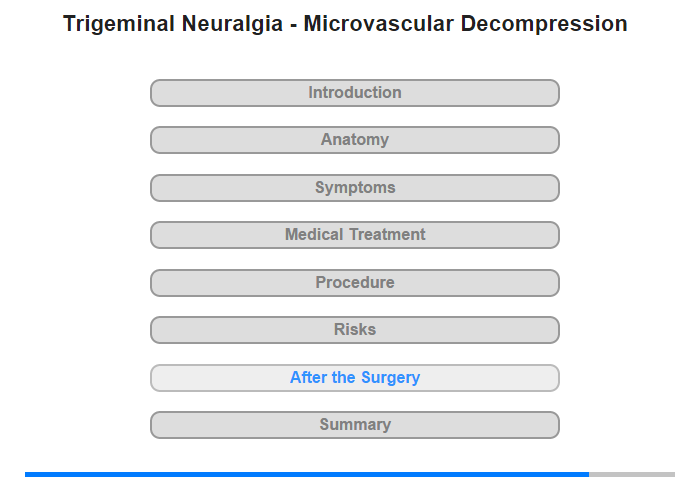Screen dimensions: 700x480
Task: Select the Symptoms menu button
Action: click(354, 188)
